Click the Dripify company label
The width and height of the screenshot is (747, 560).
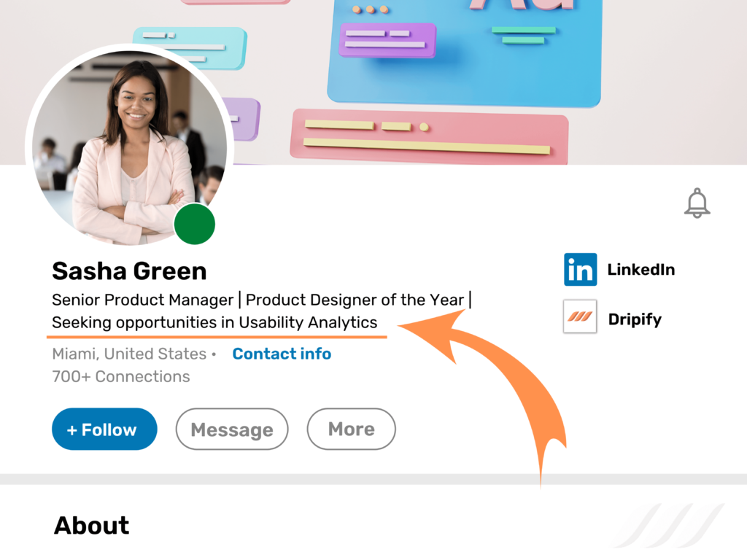635,319
